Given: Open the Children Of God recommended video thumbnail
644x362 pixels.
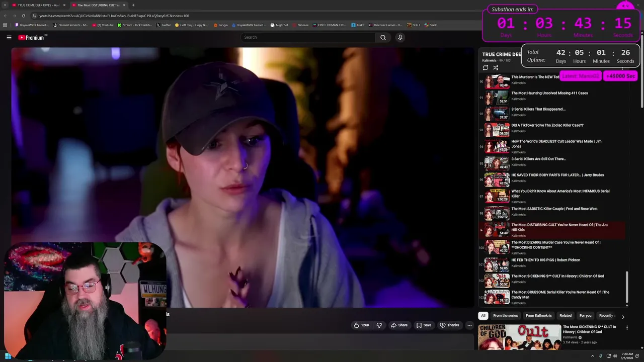Looking at the screenshot, I should coord(519,337).
